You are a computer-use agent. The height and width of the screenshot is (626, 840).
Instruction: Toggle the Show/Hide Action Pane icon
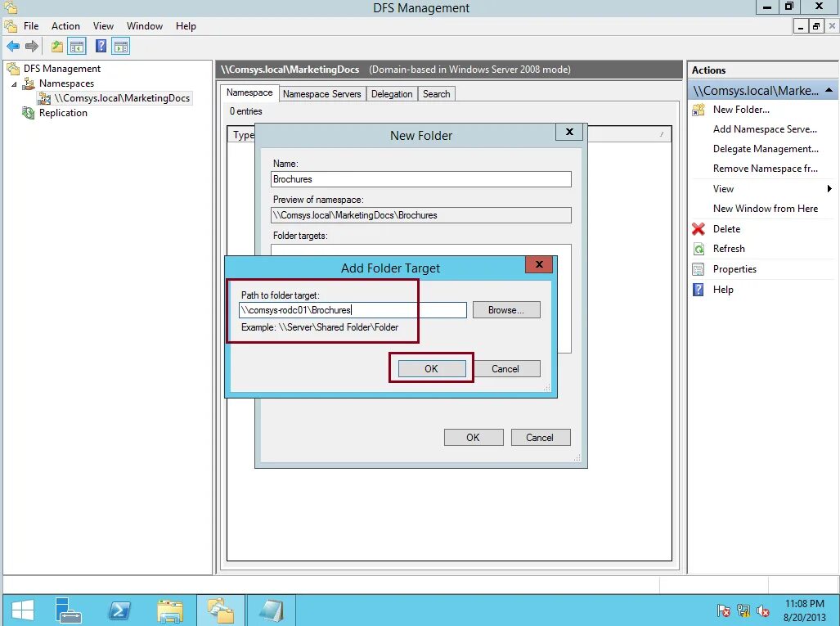tap(121, 47)
